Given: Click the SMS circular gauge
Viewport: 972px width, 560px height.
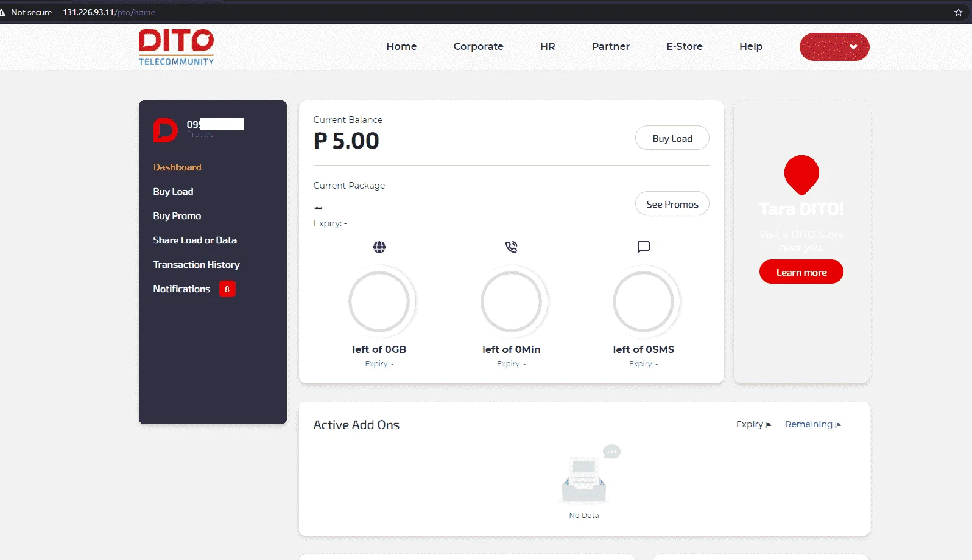Looking at the screenshot, I should (x=644, y=301).
